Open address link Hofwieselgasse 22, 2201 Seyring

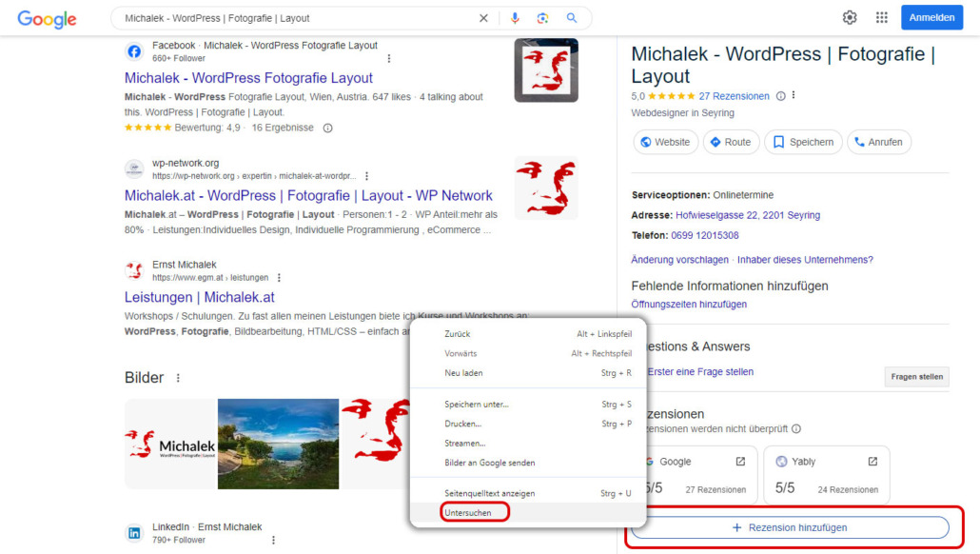(x=748, y=215)
